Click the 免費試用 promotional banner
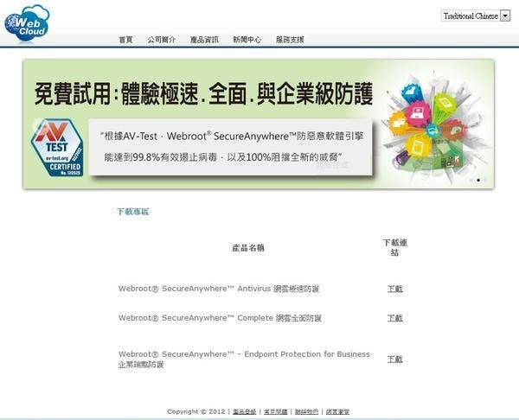This screenshot has height=420, width=519. pos(259,124)
